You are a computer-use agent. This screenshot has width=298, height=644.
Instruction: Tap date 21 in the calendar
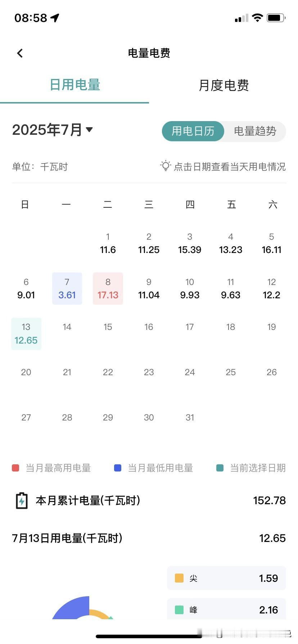pos(67,372)
